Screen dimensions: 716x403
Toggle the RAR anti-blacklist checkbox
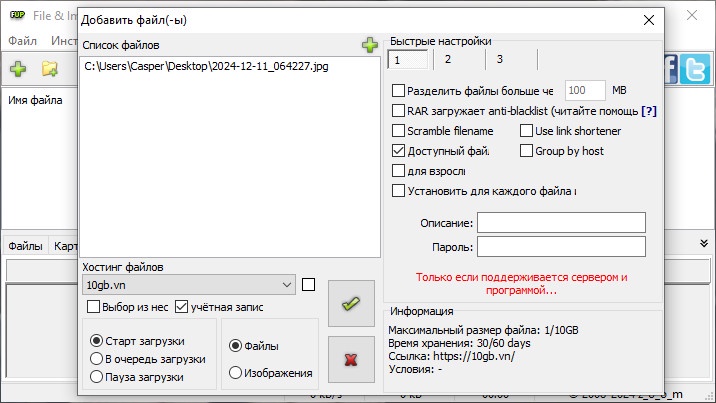point(398,110)
